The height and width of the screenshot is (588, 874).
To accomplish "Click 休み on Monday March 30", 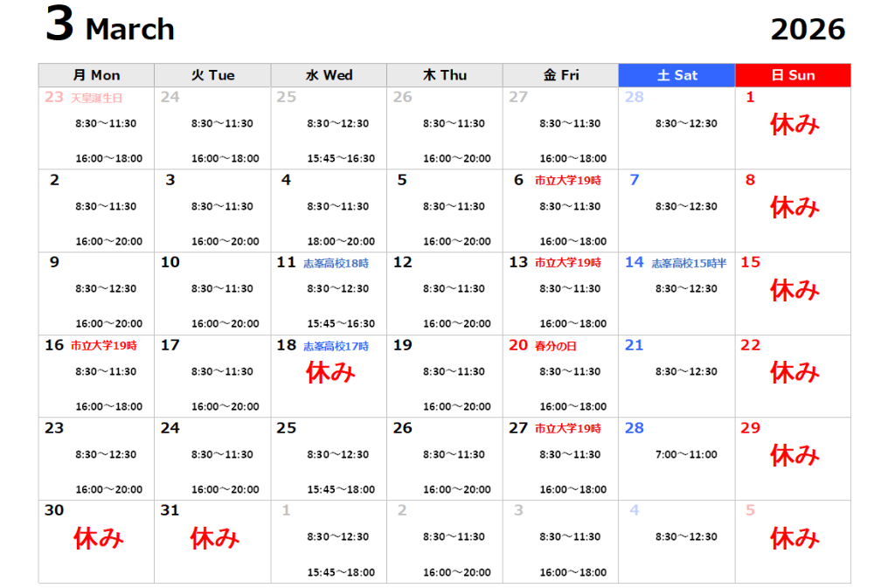I will point(98,538).
